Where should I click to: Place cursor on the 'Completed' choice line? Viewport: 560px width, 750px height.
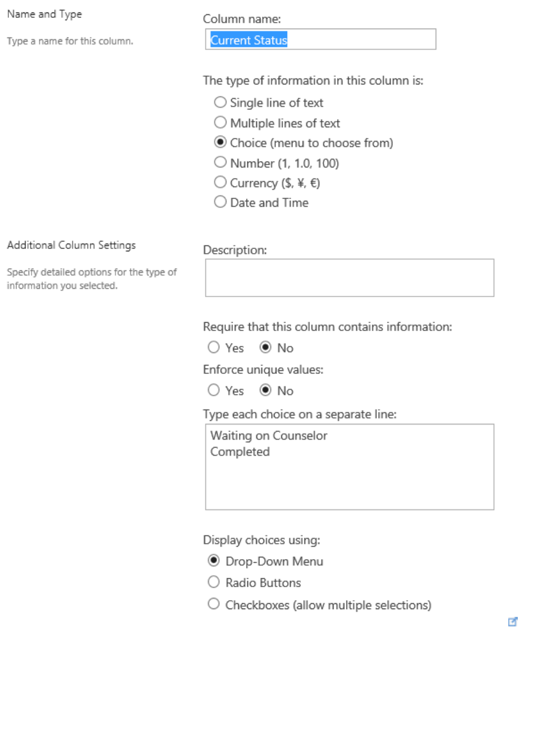[240, 452]
